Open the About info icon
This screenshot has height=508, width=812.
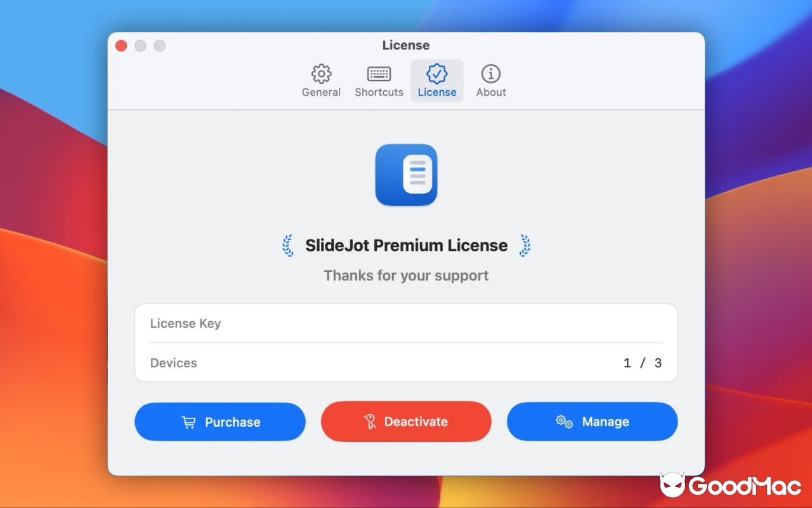(x=490, y=73)
